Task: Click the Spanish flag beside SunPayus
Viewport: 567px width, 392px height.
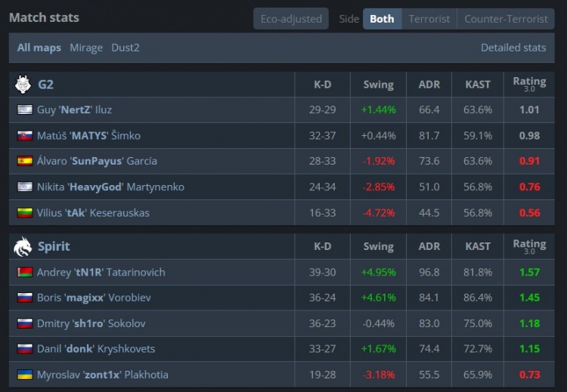Action: click(24, 162)
